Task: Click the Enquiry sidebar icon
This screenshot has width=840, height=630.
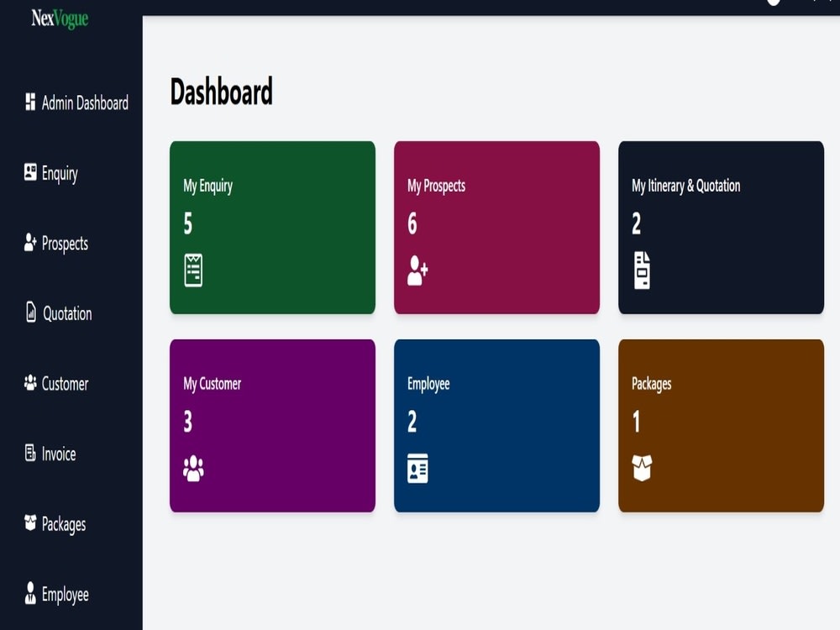Action: [30, 172]
